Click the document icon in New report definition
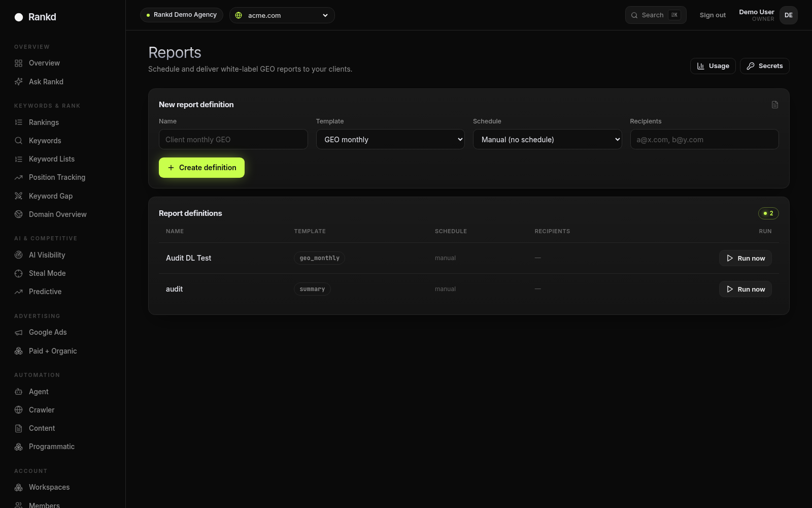812x508 pixels. (775, 105)
